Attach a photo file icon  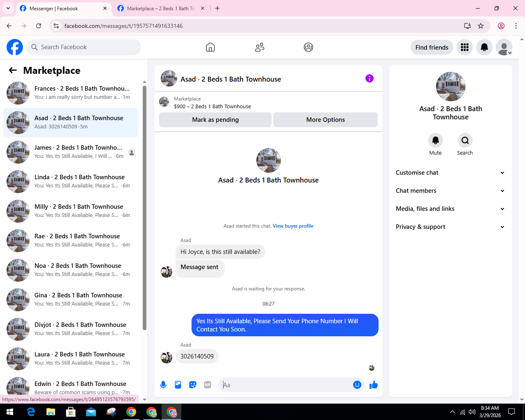178,385
